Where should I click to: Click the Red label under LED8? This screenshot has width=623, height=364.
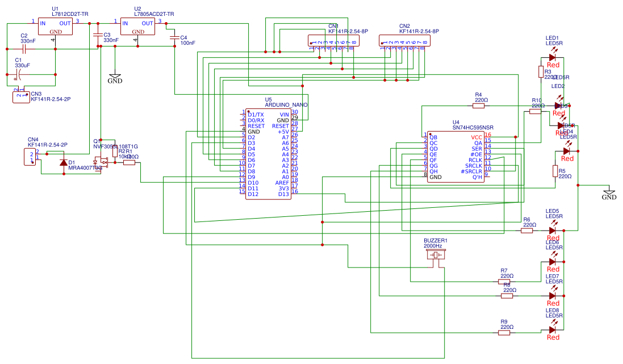point(553,337)
